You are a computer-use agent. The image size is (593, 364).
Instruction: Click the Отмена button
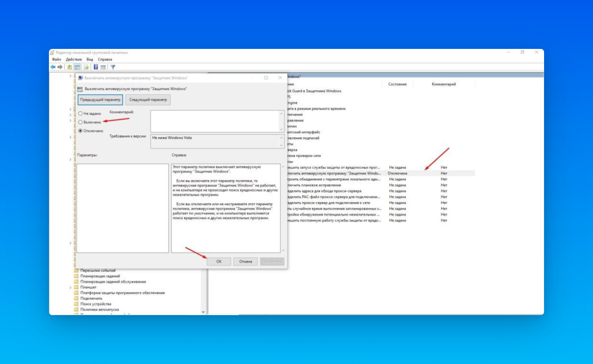click(x=246, y=261)
